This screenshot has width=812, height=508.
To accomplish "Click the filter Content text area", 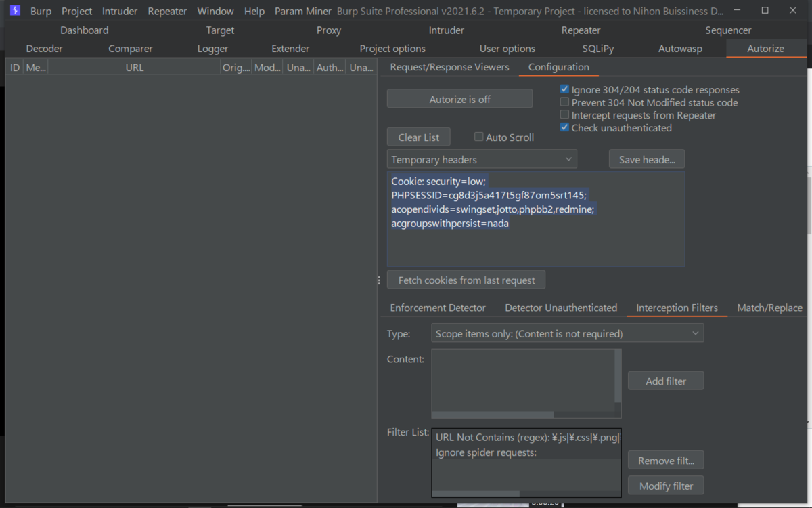I will coord(522,379).
